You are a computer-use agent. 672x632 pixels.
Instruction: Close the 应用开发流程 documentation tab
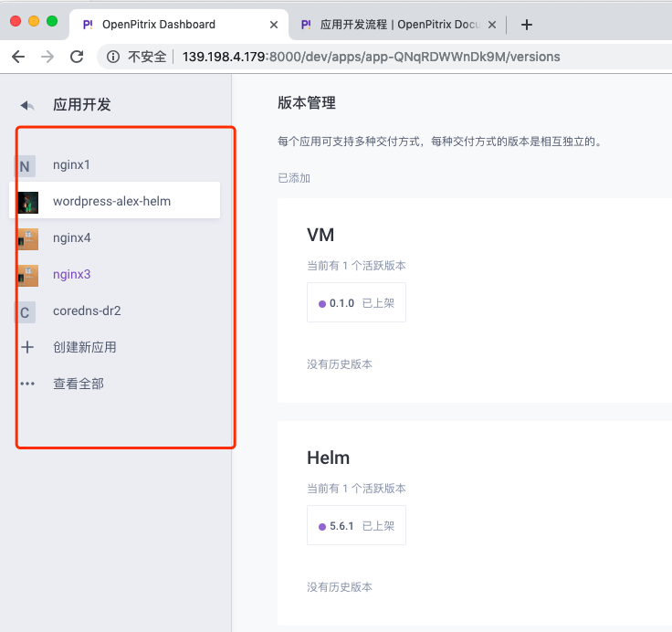[492, 25]
